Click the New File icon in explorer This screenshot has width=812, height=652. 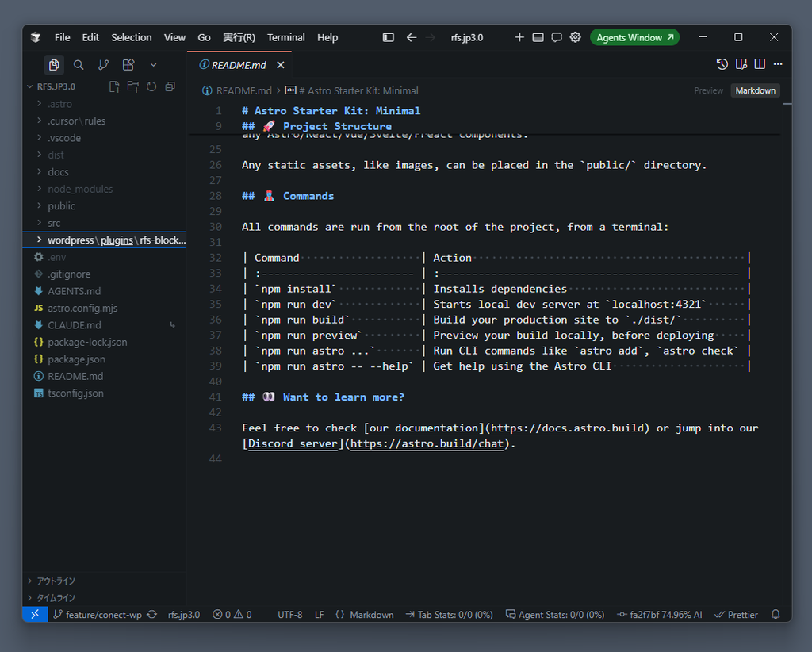pyautogui.click(x=114, y=86)
